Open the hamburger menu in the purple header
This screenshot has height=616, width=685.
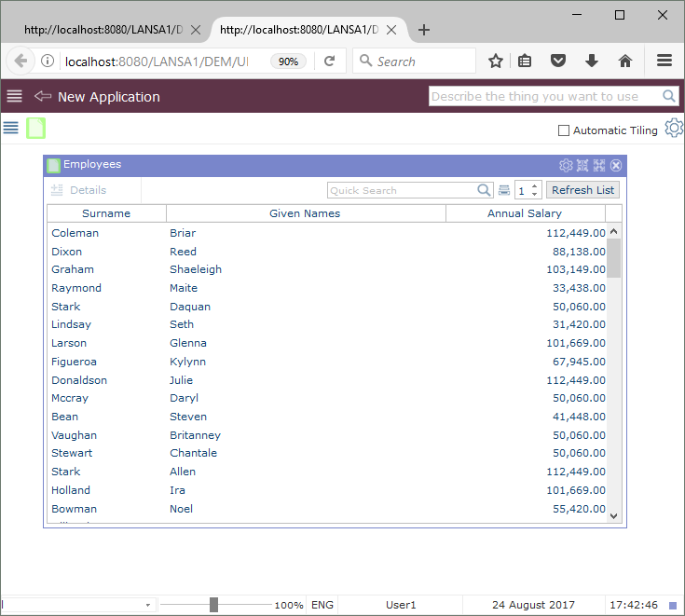coord(14,96)
